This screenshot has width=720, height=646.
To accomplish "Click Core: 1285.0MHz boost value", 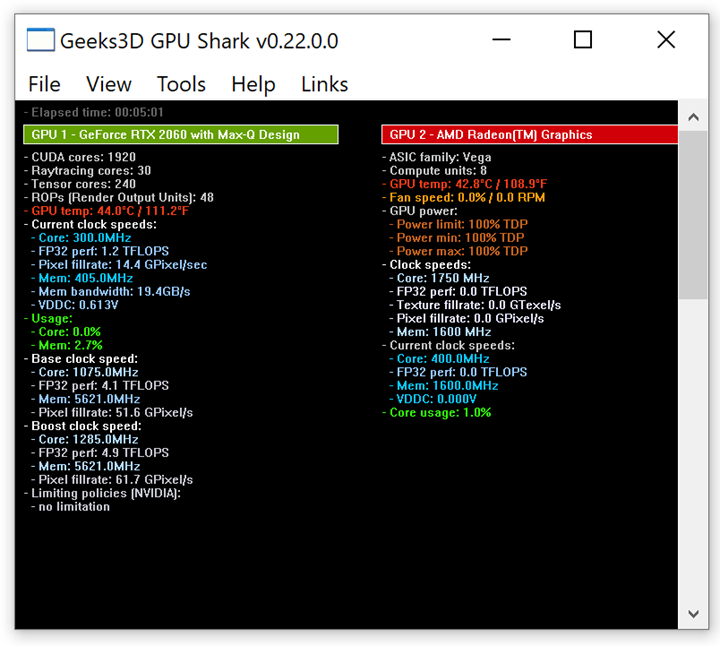I will (85, 439).
